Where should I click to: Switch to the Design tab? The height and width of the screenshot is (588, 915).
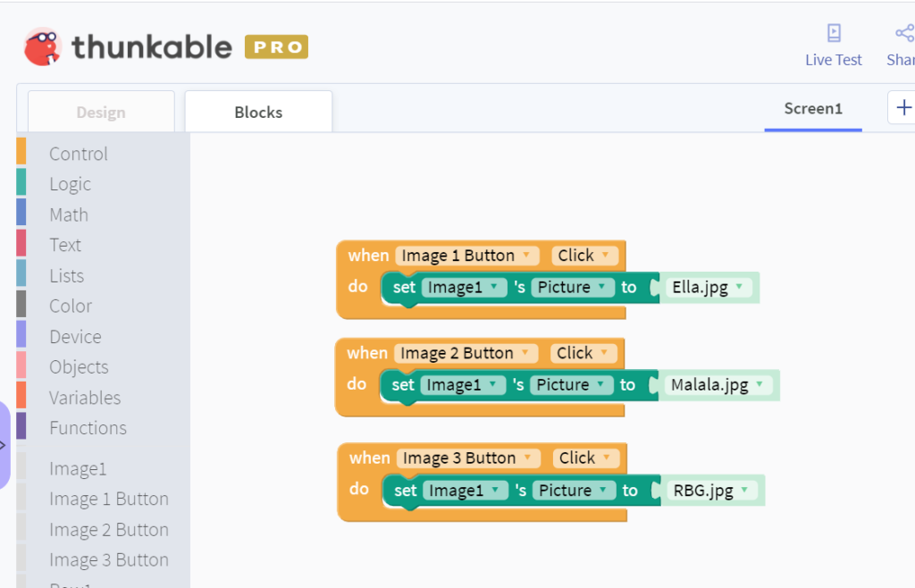pyautogui.click(x=101, y=112)
